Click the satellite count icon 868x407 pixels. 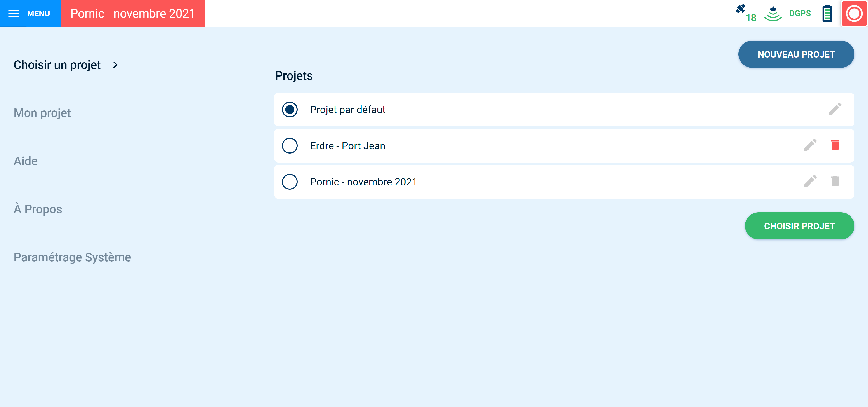point(746,13)
